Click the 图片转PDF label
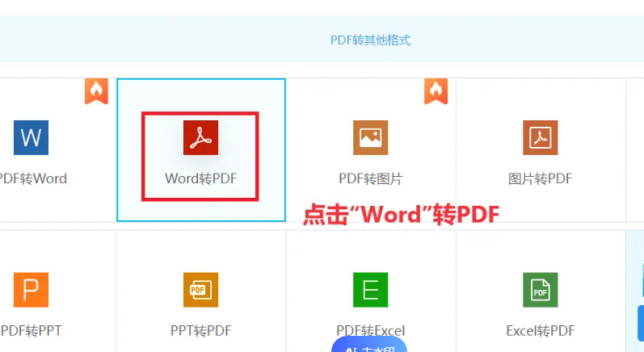This screenshot has height=352, width=644. [540, 178]
